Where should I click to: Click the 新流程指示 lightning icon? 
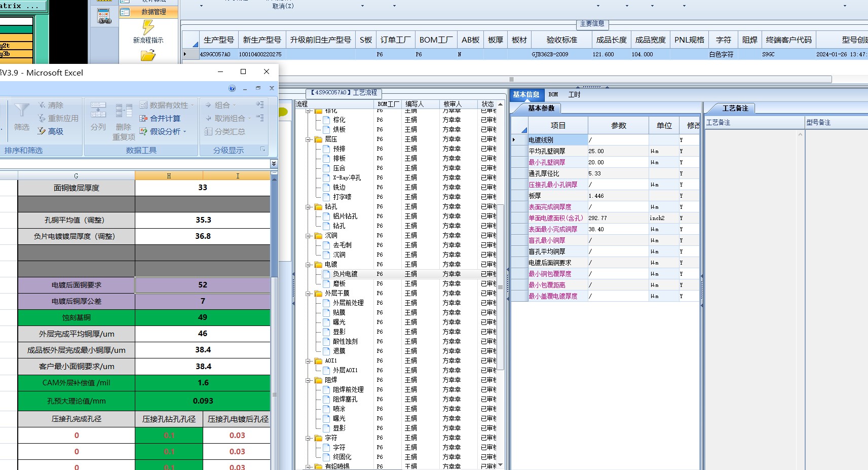pyautogui.click(x=148, y=27)
